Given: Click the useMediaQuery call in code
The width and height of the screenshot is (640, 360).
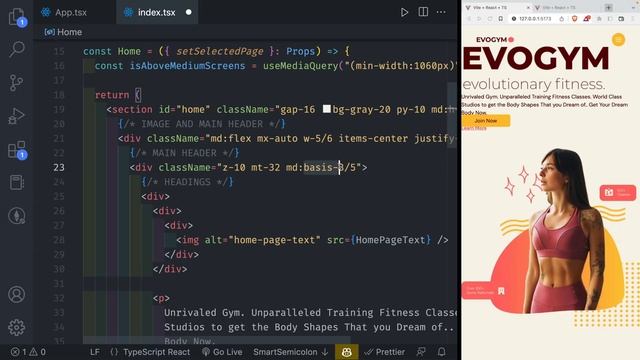Looking at the screenshot, I should pos(300,66).
